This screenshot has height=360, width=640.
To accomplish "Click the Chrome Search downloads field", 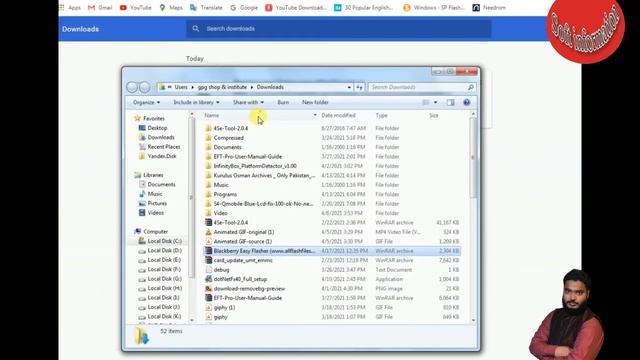I will tap(339, 29).
